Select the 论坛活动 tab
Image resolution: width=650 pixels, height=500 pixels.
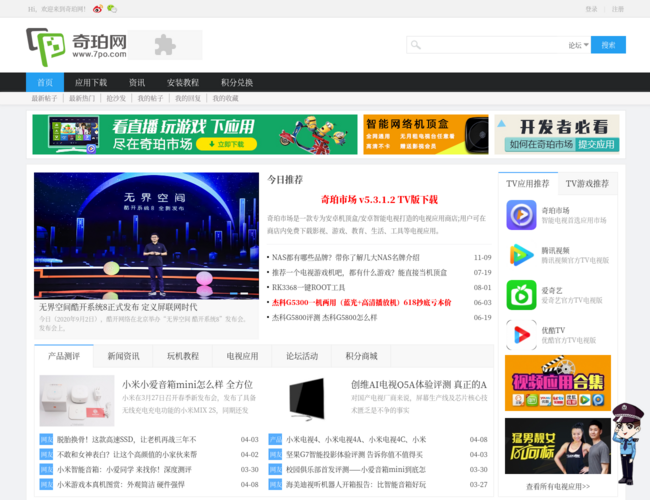point(302,356)
